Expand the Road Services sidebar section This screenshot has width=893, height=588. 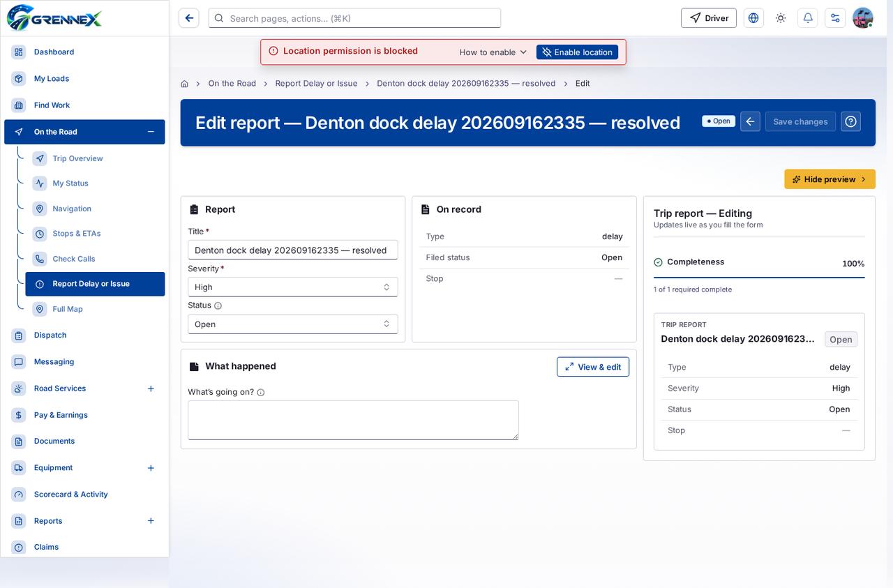(151, 389)
